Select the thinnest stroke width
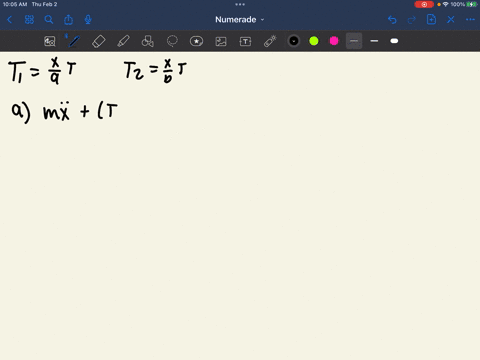This screenshot has height=360, width=480. (354, 41)
